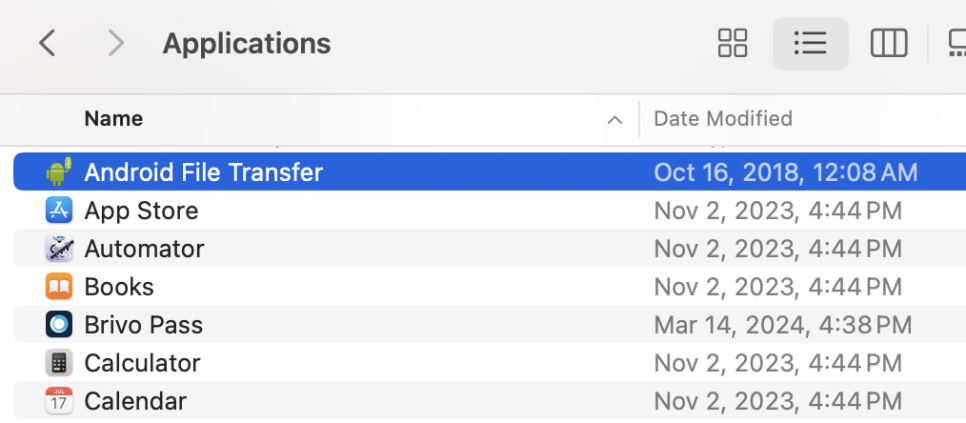Select Brivo Pass in the list
Viewport: 966px width, 423px height.
pyautogui.click(x=490, y=324)
